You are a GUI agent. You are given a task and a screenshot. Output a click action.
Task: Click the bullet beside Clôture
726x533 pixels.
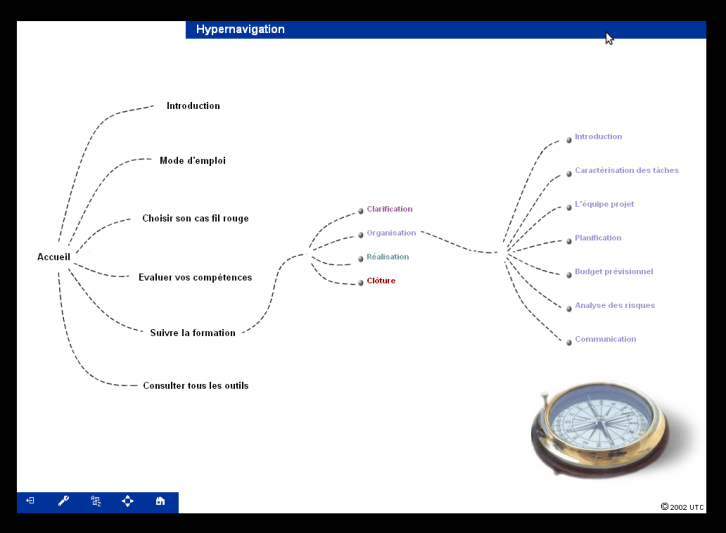point(360,283)
